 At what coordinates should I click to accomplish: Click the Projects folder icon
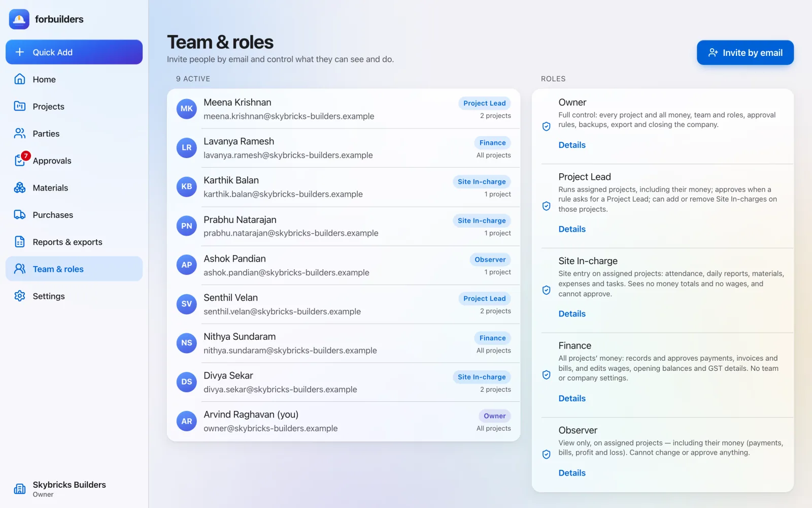coord(20,106)
